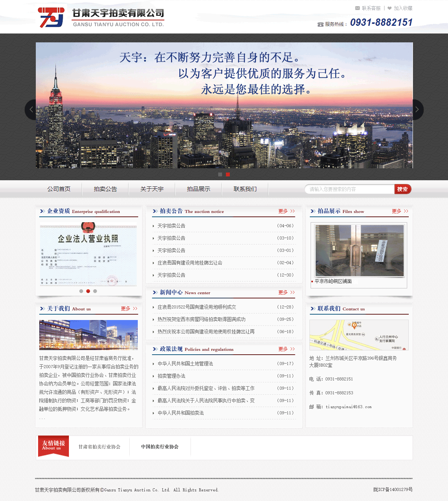The image size is (448, 501).
Task: Click the heart icon beside 加入收藏
Action: pyautogui.click(x=389, y=8)
